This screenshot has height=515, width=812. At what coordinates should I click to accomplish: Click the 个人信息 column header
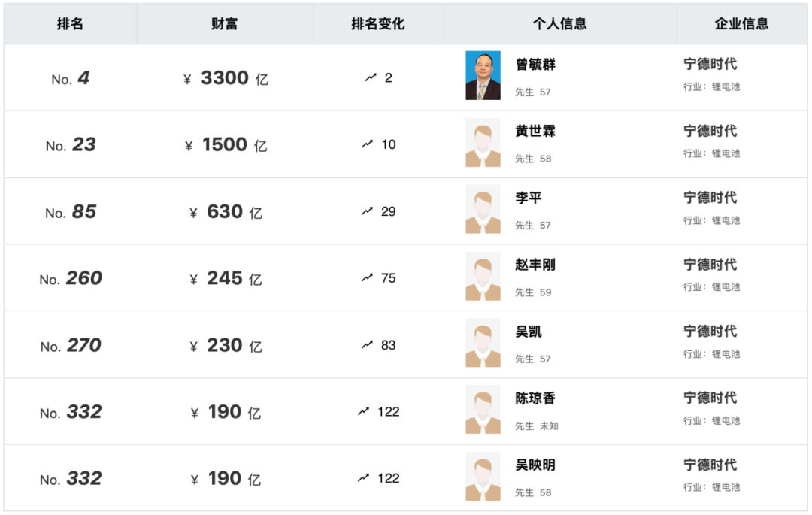tap(559, 24)
